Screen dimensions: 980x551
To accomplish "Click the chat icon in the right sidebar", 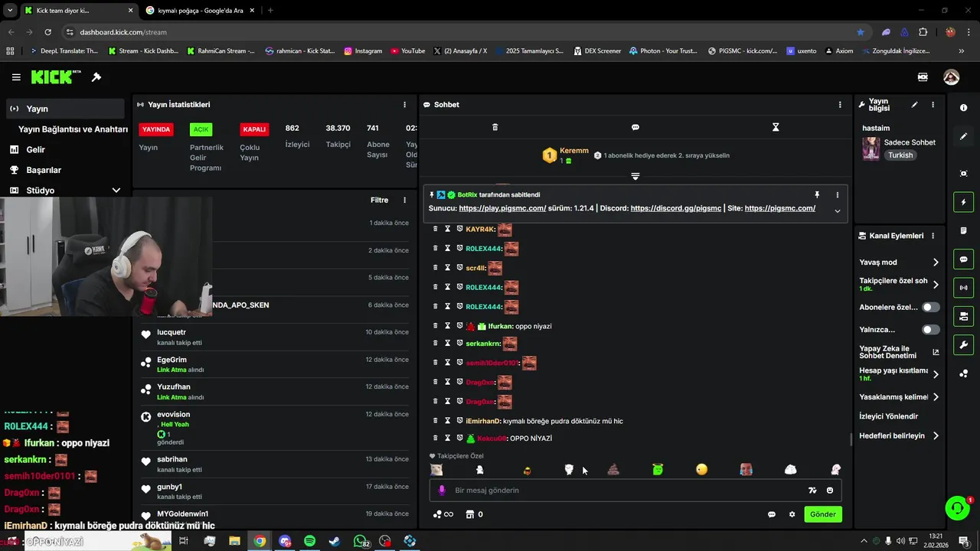I will [963, 259].
